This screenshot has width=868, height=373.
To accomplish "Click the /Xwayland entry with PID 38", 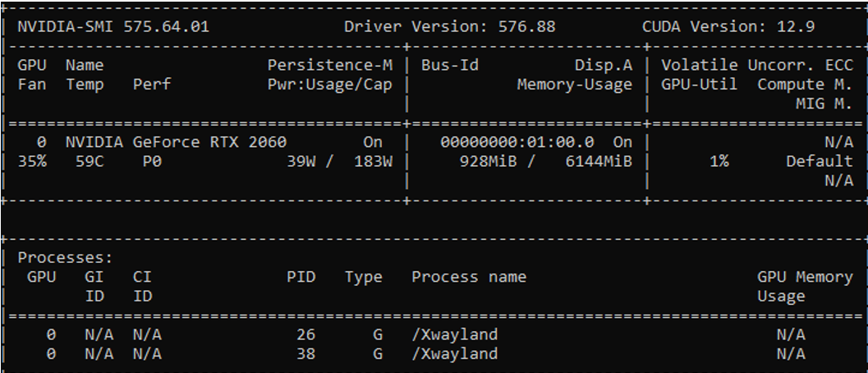I will (455, 354).
